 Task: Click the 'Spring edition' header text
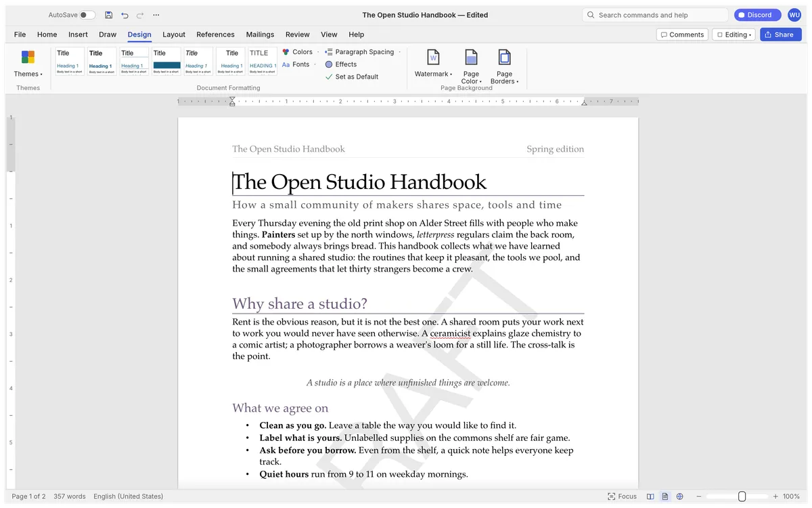point(555,149)
